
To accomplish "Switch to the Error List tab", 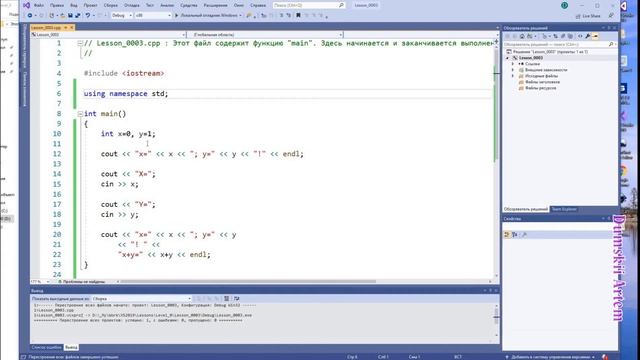I will click(47, 347).
